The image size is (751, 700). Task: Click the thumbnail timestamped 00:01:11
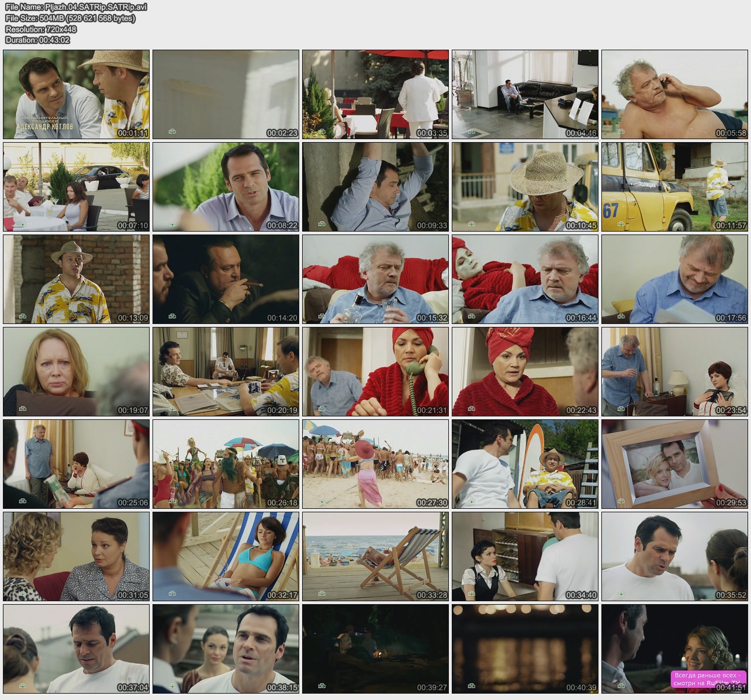[76, 94]
